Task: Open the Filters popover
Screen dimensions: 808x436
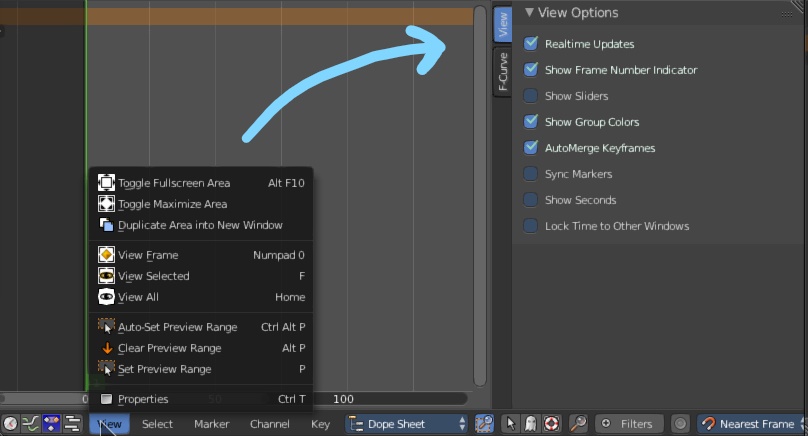Action: pos(628,424)
